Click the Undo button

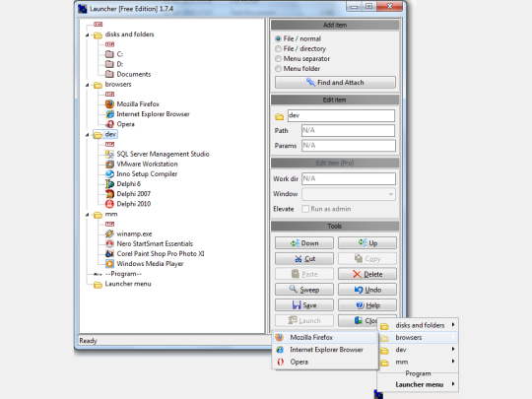click(x=367, y=290)
